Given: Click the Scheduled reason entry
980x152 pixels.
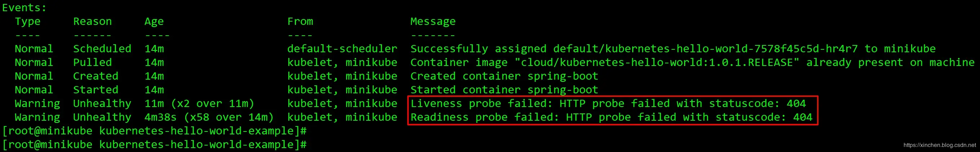Looking at the screenshot, I should point(102,49).
